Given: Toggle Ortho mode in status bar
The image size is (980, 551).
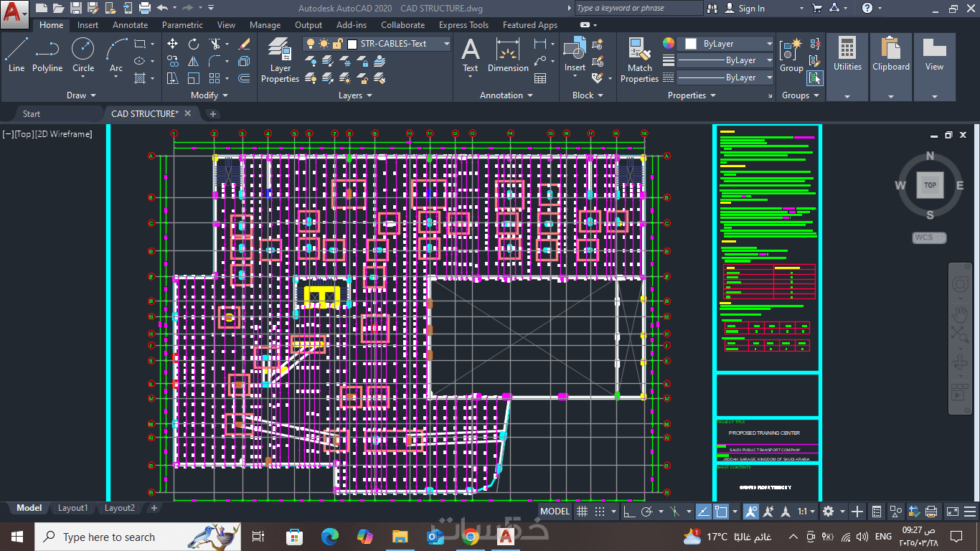Looking at the screenshot, I should pyautogui.click(x=629, y=512).
